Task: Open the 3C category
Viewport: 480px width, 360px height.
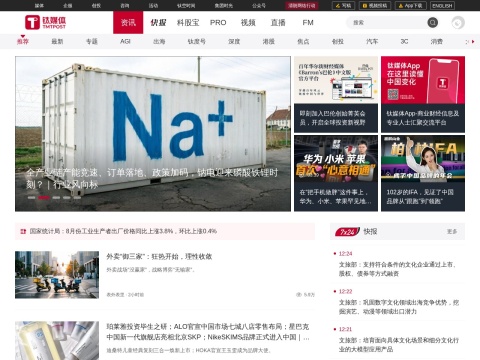Action: 404,41
